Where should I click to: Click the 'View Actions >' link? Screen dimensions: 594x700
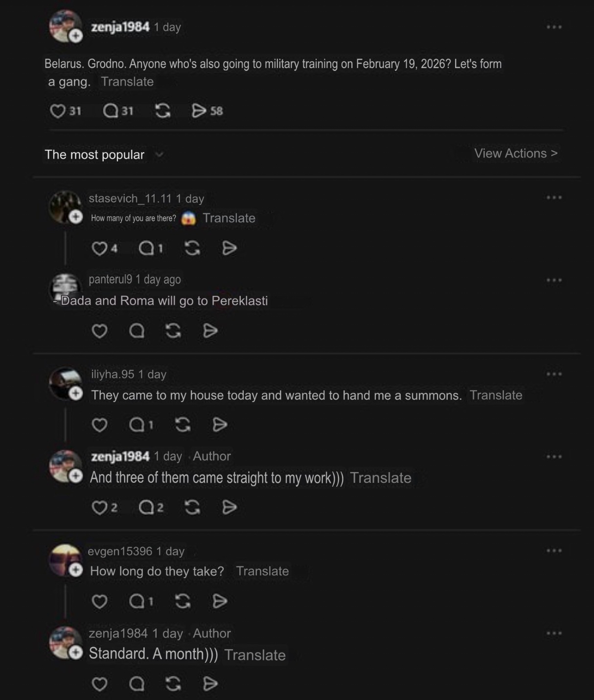point(516,154)
